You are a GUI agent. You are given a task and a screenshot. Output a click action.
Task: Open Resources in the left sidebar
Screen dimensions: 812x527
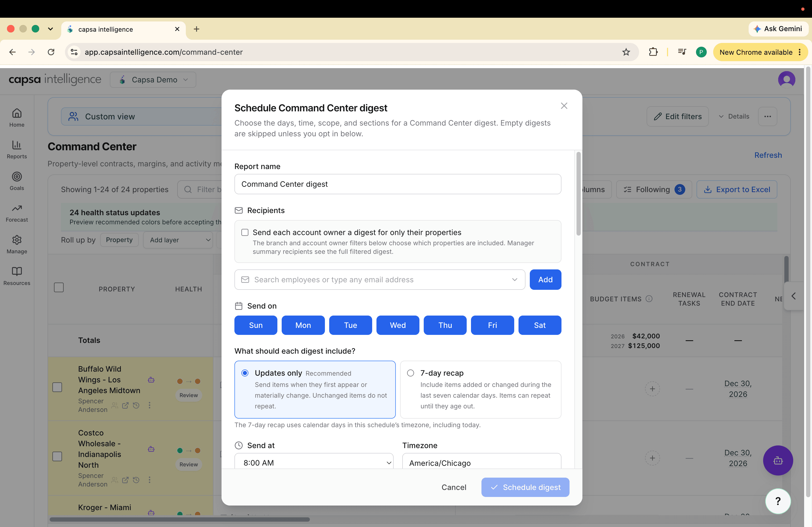[17, 276]
